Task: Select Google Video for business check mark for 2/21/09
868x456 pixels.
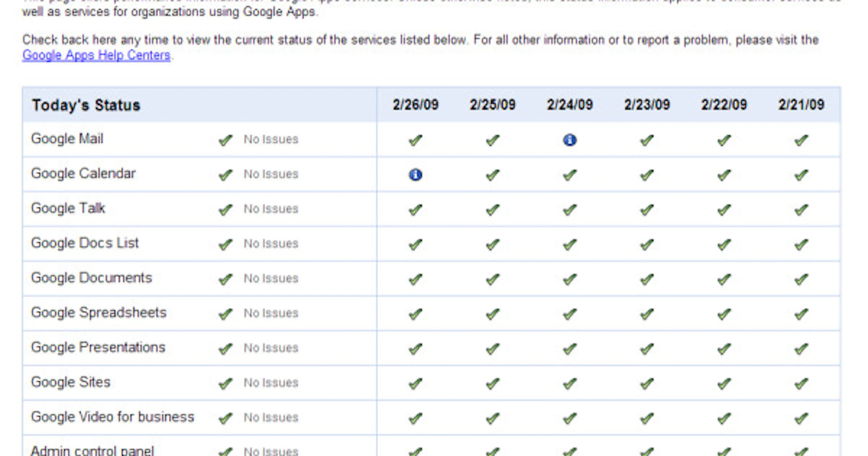Action: pyautogui.click(x=801, y=418)
